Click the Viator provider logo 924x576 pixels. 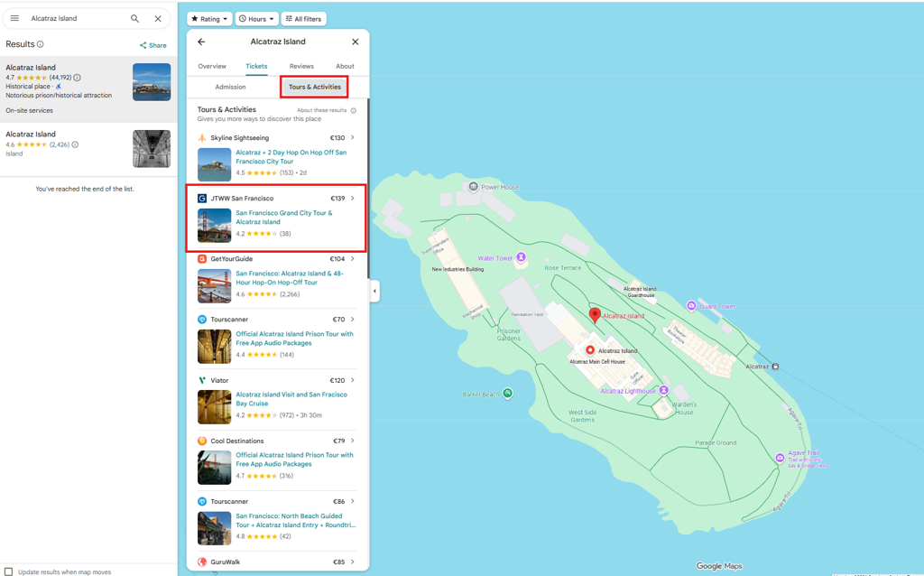pyautogui.click(x=202, y=380)
